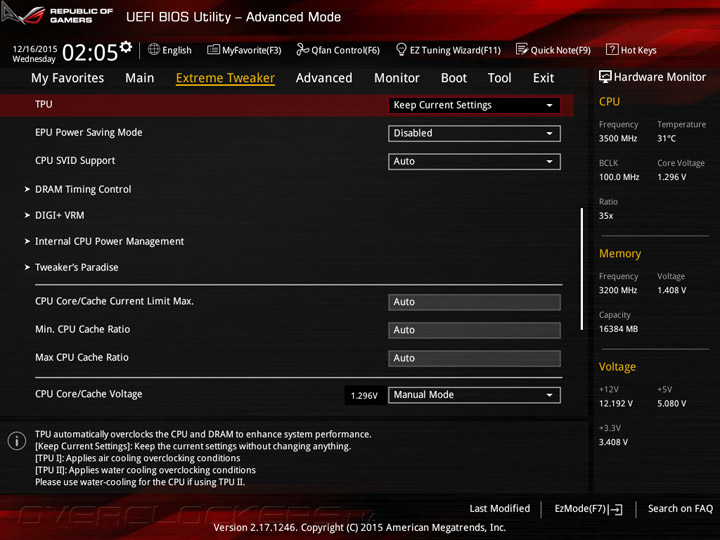Click Max CPU Cache Ratio field
This screenshot has width=720, height=540.
tap(474, 358)
